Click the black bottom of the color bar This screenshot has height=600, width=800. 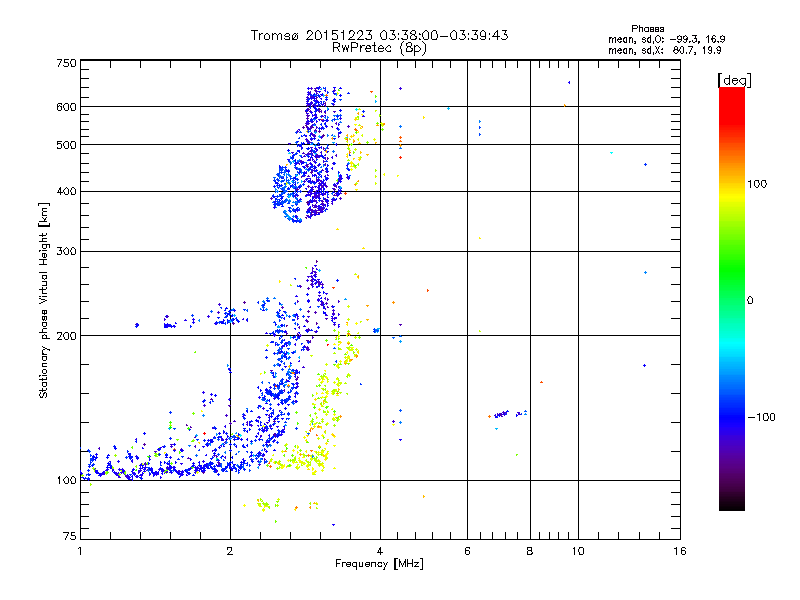click(x=732, y=503)
